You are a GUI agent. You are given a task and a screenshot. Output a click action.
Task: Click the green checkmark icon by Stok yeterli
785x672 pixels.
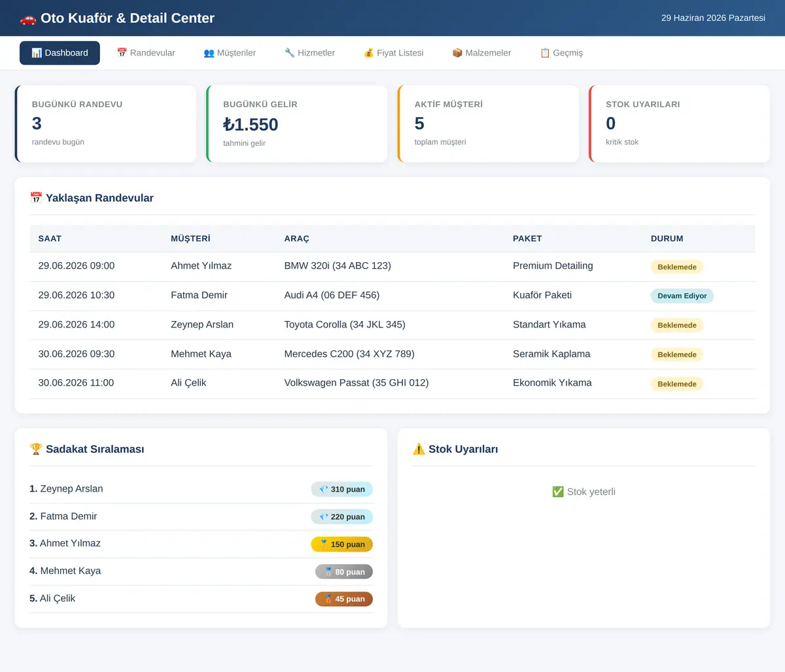[558, 492]
